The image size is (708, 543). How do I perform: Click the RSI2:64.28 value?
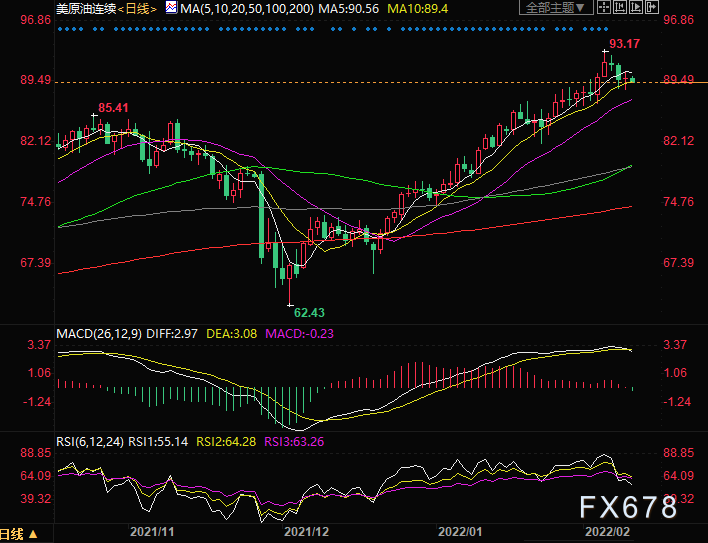[x=226, y=441]
